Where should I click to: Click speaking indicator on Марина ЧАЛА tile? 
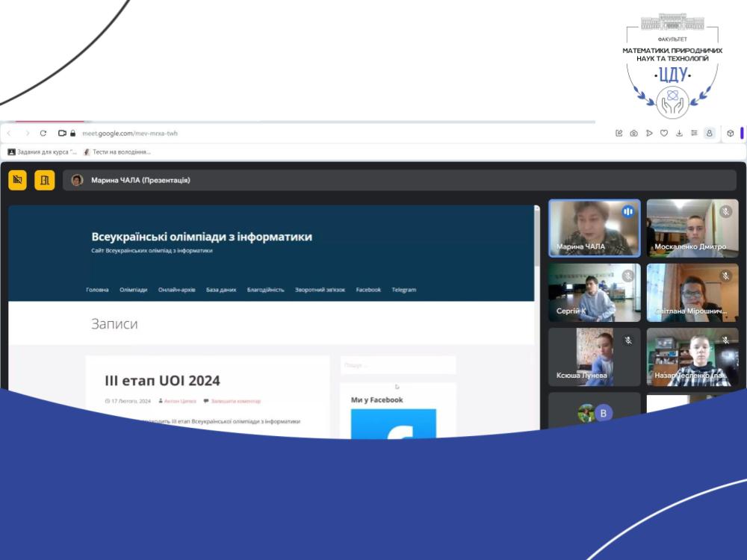tap(627, 212)
